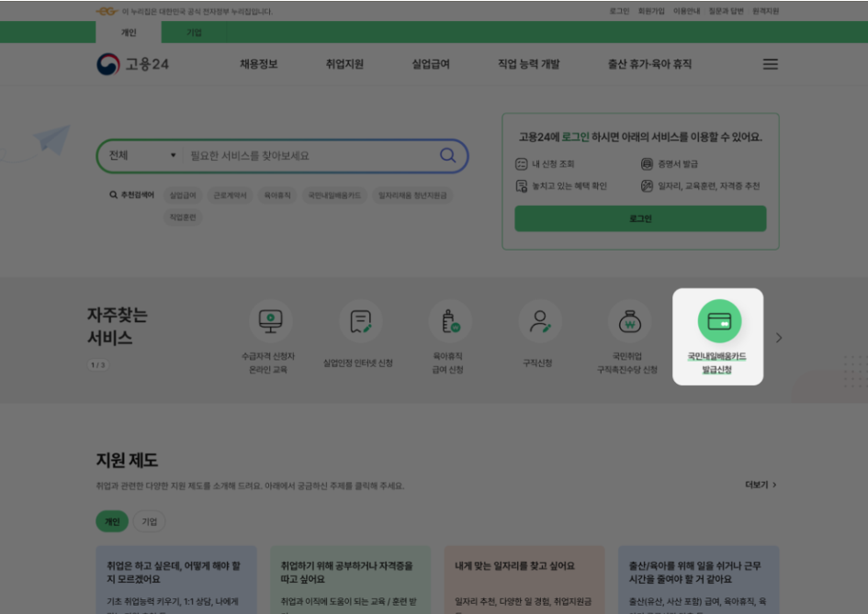Click 로그인 green text in login box
Viewport: 868px width, 614px height.
(575, 137)
